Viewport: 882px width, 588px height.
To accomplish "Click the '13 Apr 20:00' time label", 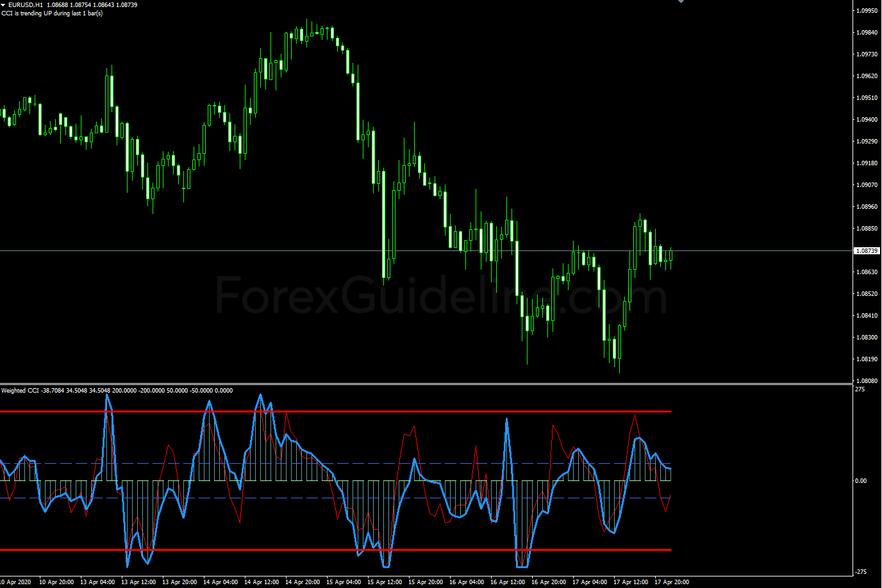I will pos(179,582).
